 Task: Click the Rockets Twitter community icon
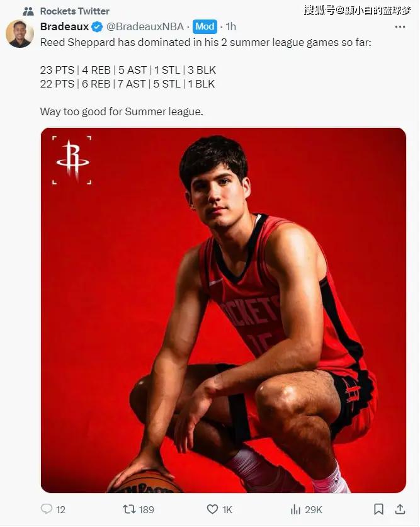coord(28,11)
